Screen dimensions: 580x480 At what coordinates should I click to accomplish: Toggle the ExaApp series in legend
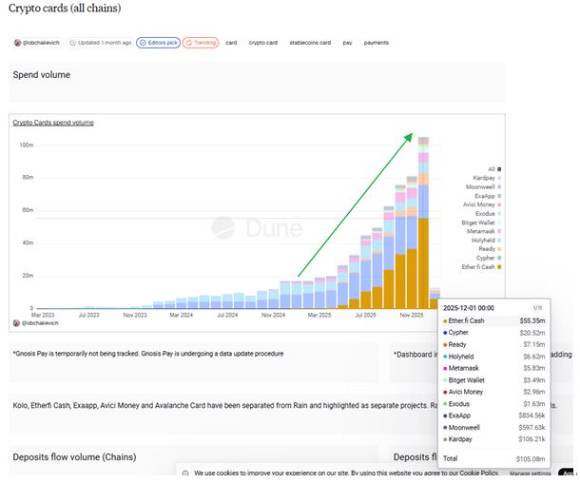tap(488, 196)
